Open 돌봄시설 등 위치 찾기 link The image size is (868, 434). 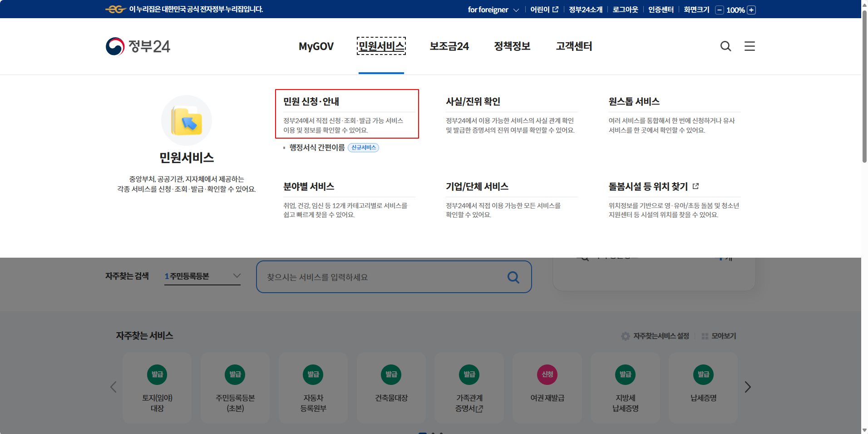[648, 186]
